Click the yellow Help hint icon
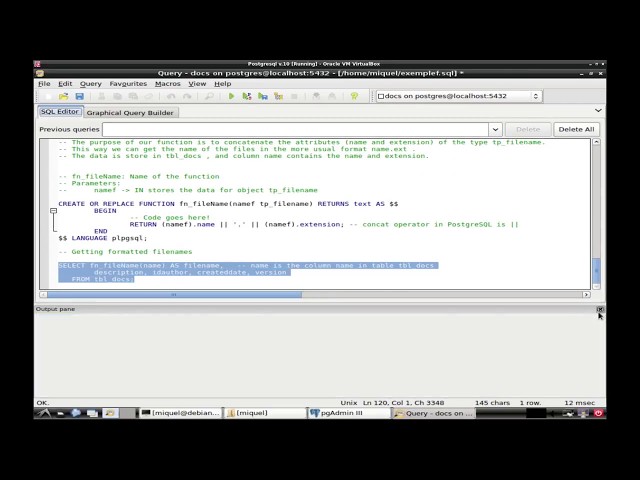640x480 pixels. tap(354, 96)
